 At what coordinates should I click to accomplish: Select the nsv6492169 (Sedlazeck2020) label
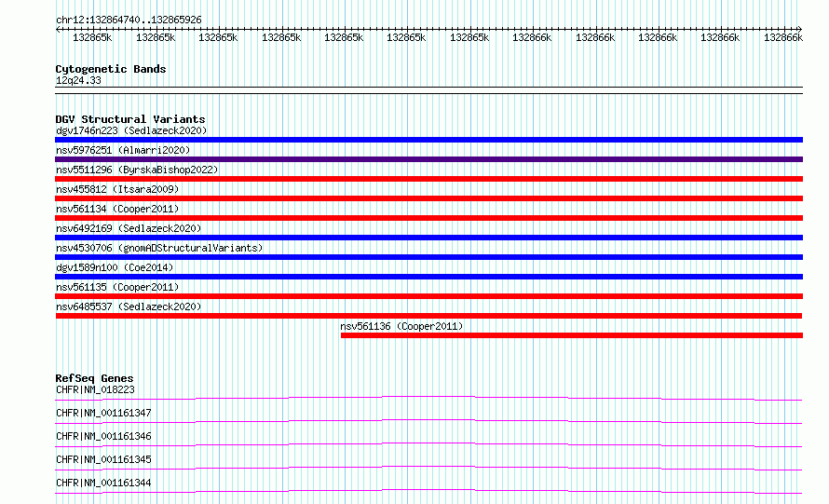(x=129, y=228)
